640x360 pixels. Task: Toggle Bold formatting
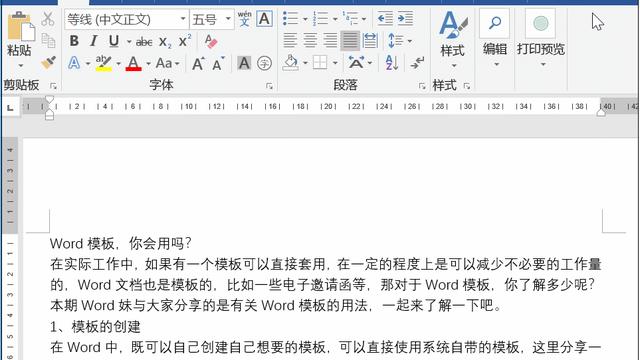pyautogui.click(x=74, y=41)
